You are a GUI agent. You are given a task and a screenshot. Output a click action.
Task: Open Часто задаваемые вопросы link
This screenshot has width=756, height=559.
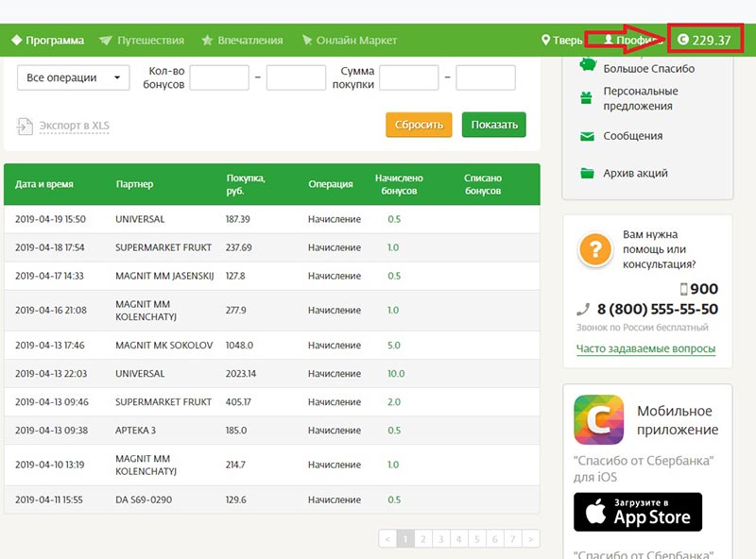pyautogui.click(x=645, y=349)
